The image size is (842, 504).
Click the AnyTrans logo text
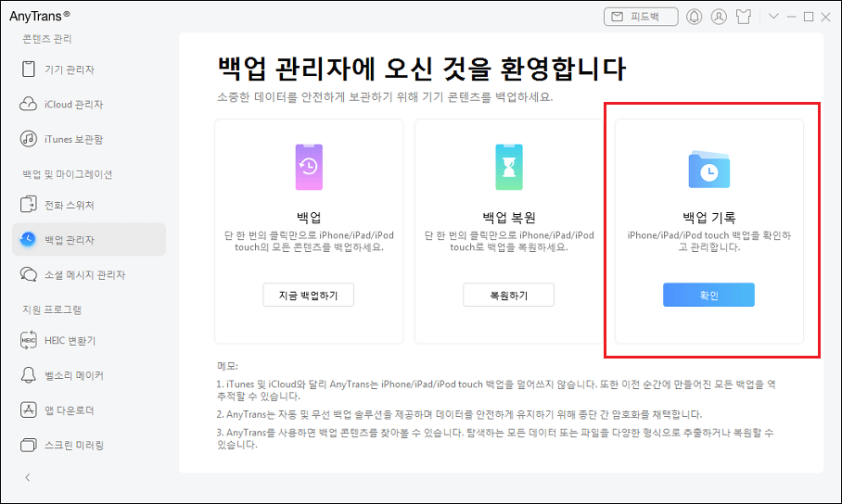click(39, 16)
